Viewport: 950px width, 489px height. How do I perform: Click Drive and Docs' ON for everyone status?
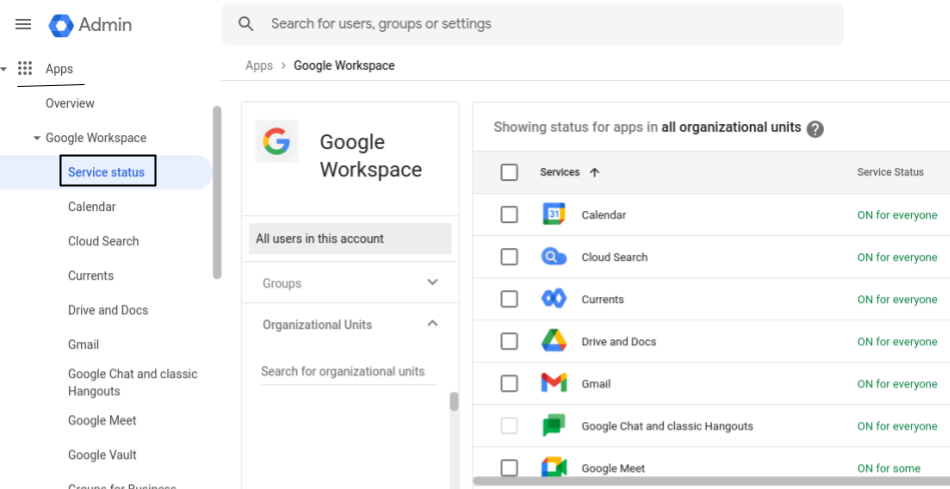[897, 342]
